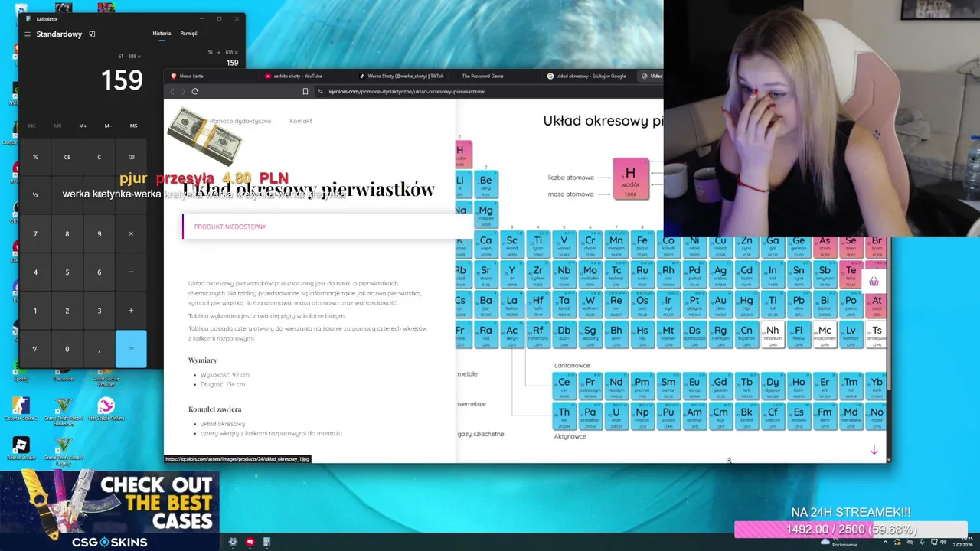
Task: Click the plus/minus sign key
Action: [35, 349]
